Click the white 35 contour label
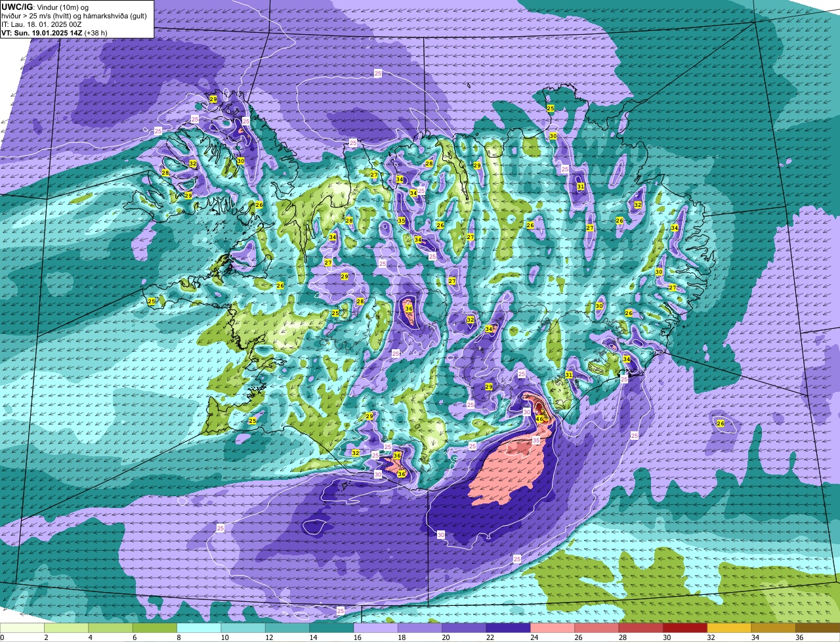 pyautogui.click(x=536, y=440)
